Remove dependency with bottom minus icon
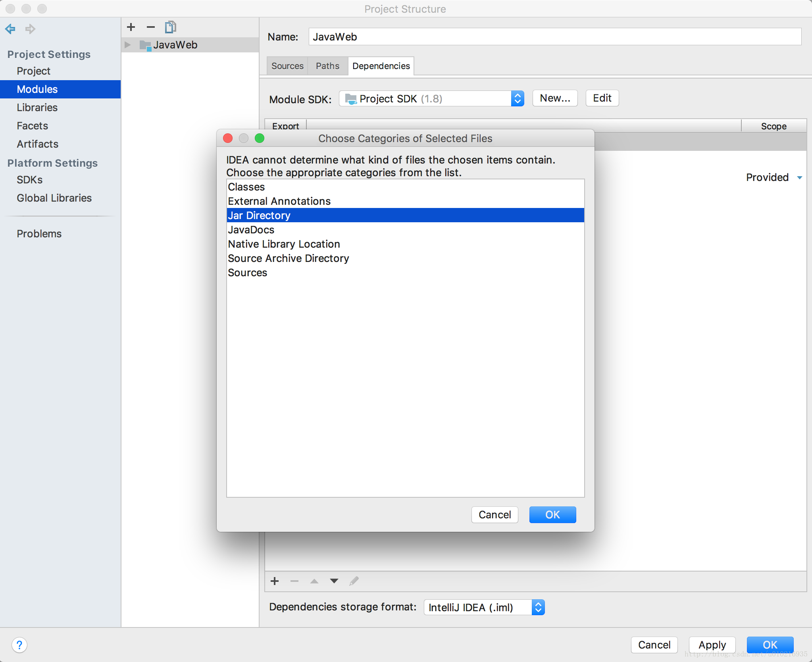This screenshot has height=662, width=812. (x=294, y=581)
